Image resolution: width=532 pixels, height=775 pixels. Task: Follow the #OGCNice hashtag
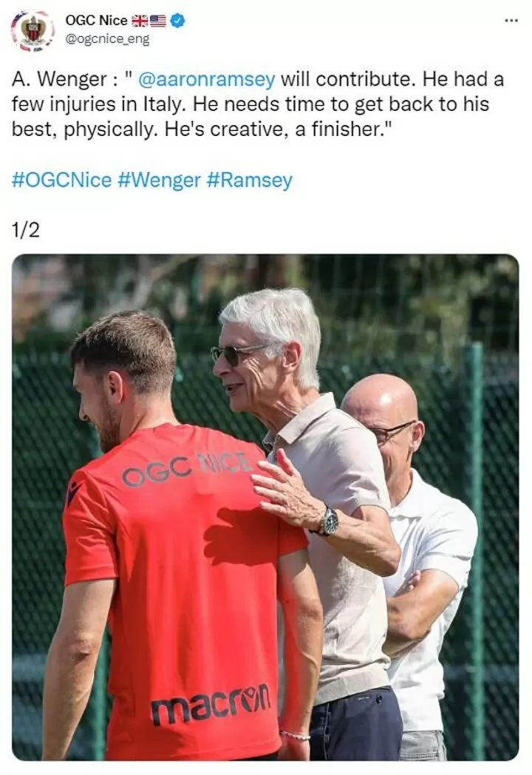pyautogui.click(x=62, y=180)
